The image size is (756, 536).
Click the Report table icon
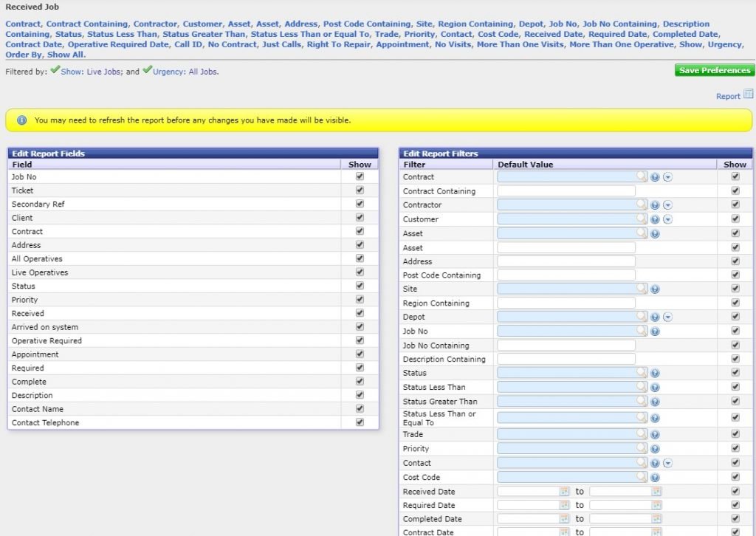(x=748, y=94)
